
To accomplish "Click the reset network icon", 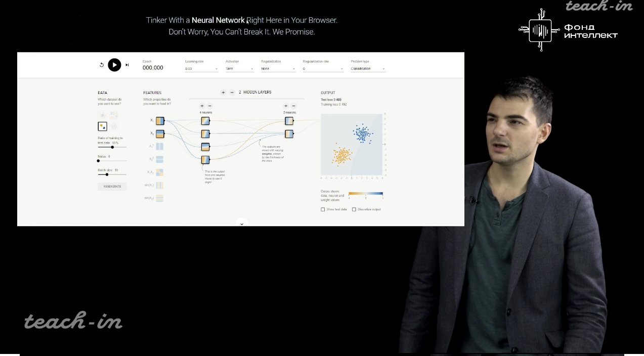I will (x=102, y=65).
